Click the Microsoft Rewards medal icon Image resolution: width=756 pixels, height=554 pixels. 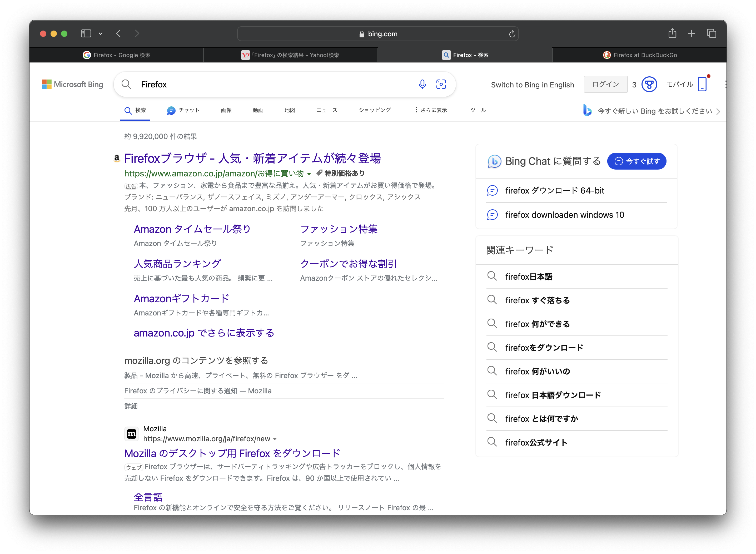649,84
